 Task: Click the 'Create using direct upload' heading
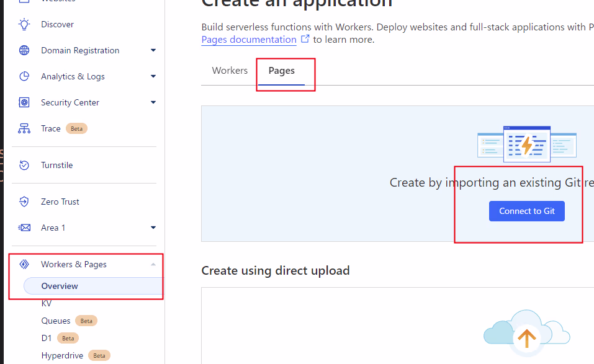point(276,270)
